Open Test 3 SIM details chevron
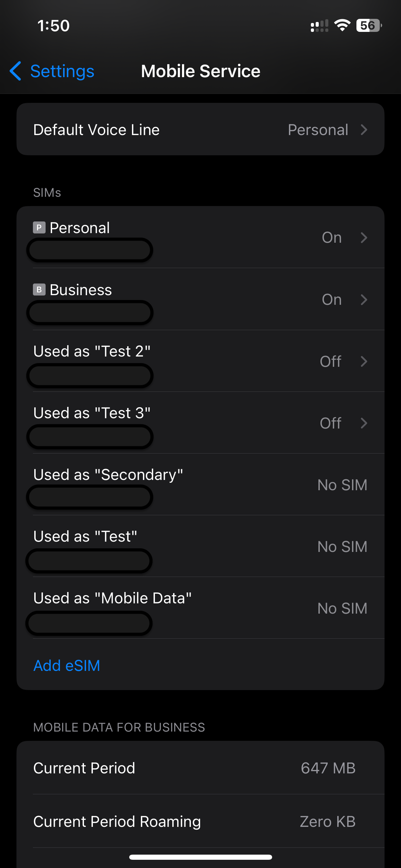 click(x=364, y=423)
